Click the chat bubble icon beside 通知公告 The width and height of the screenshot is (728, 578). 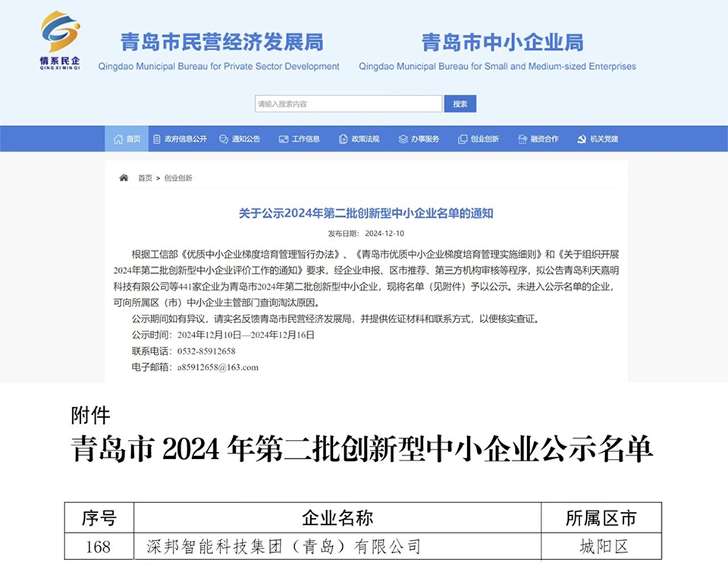224,139
